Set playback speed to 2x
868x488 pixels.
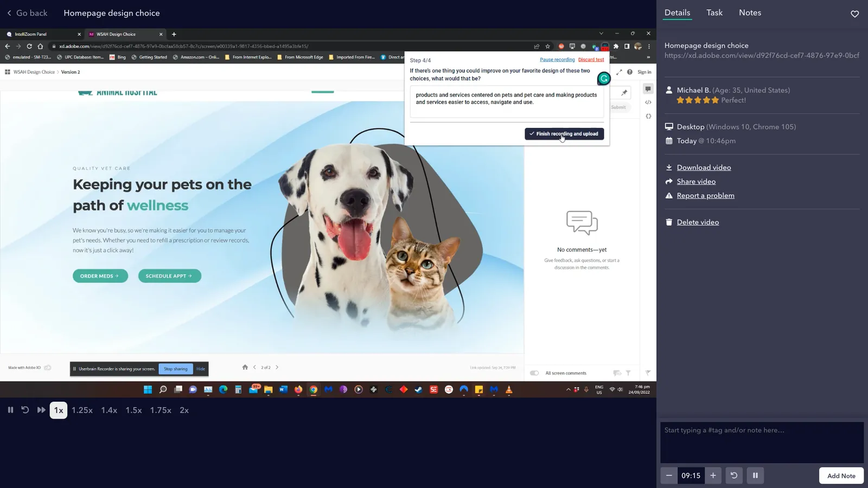pos(184,410)
